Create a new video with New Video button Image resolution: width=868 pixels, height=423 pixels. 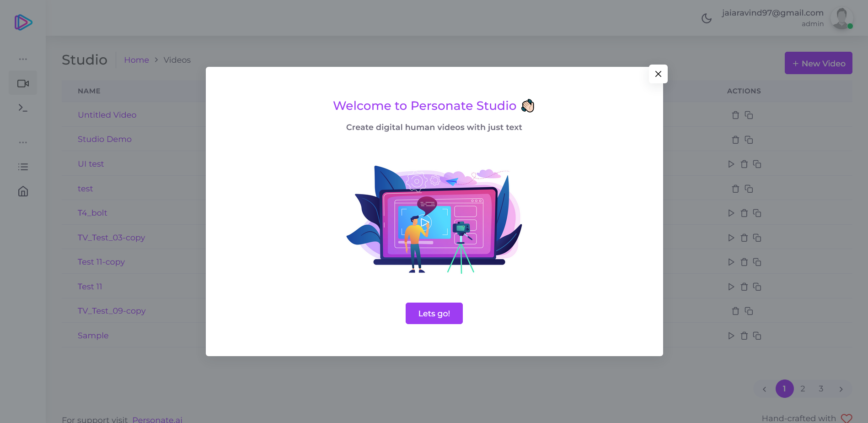click(x=818, y=63)
